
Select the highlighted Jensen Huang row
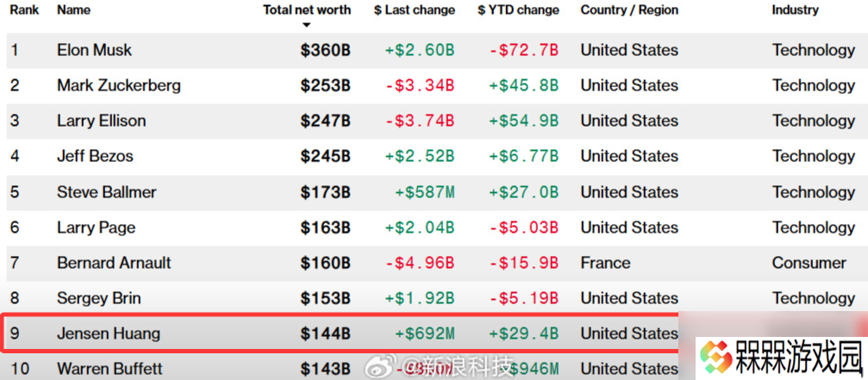[341, 333]
